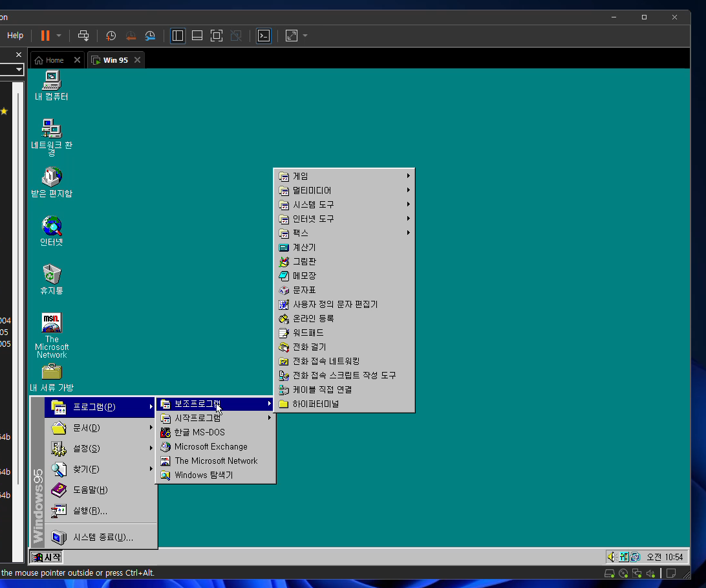
Task: Take a snapshot of the VM
Action: (x=111, y=36)
